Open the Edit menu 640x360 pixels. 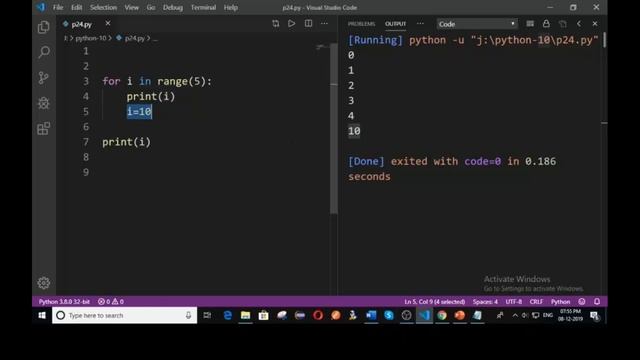click(x=76, y=7)
